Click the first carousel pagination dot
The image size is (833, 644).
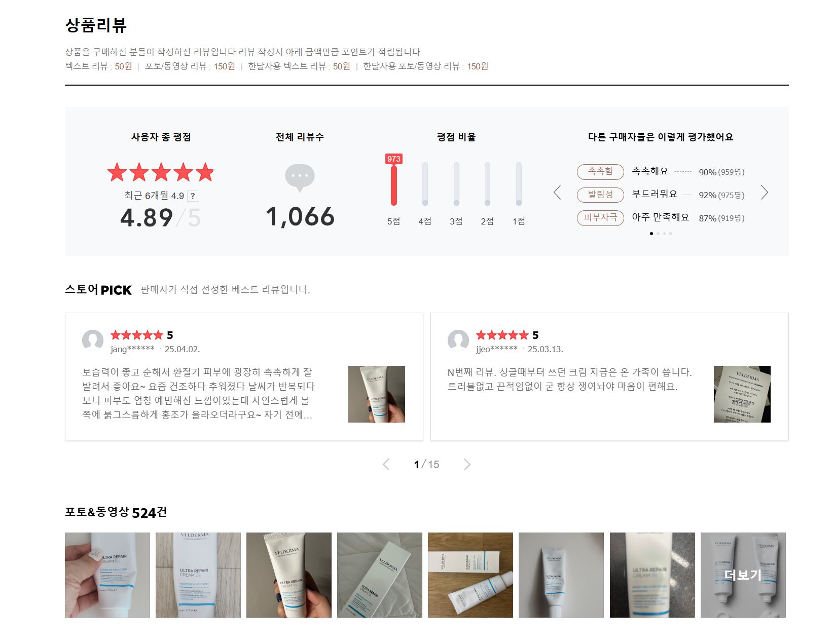pos(651,234)
